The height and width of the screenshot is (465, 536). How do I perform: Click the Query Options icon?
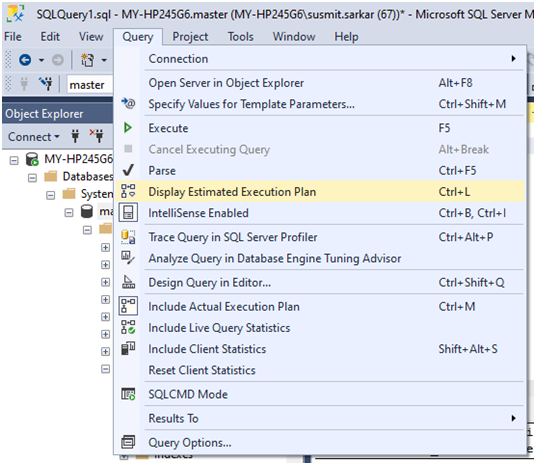[128, 442]
